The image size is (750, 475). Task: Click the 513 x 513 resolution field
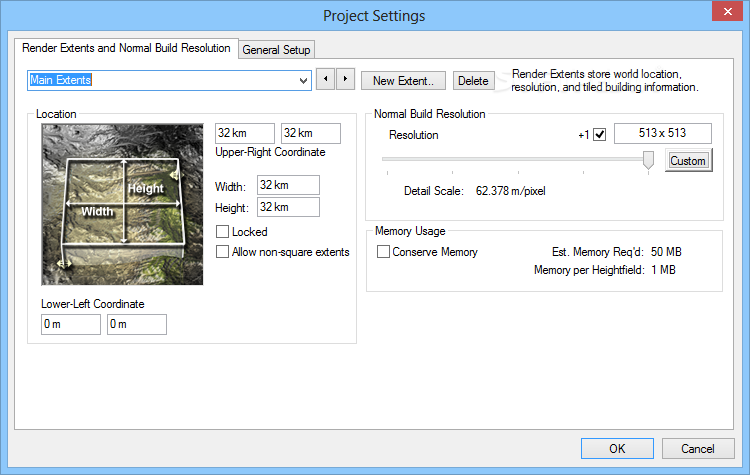662,133
